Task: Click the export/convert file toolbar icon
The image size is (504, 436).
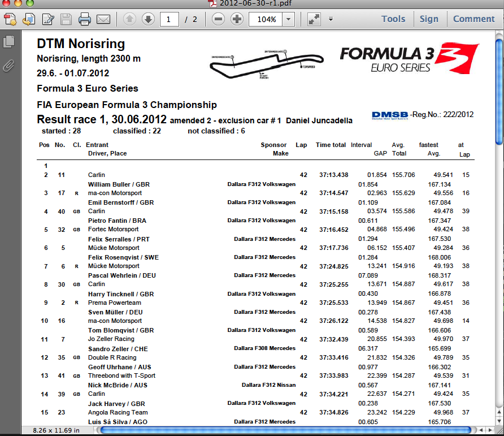Action: [x=29, y=19]
